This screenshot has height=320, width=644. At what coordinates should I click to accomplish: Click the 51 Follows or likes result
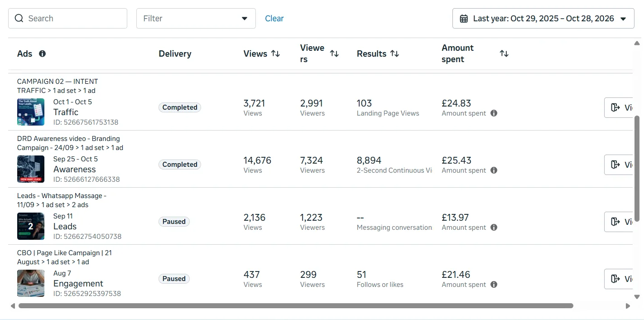coord(362,275)
